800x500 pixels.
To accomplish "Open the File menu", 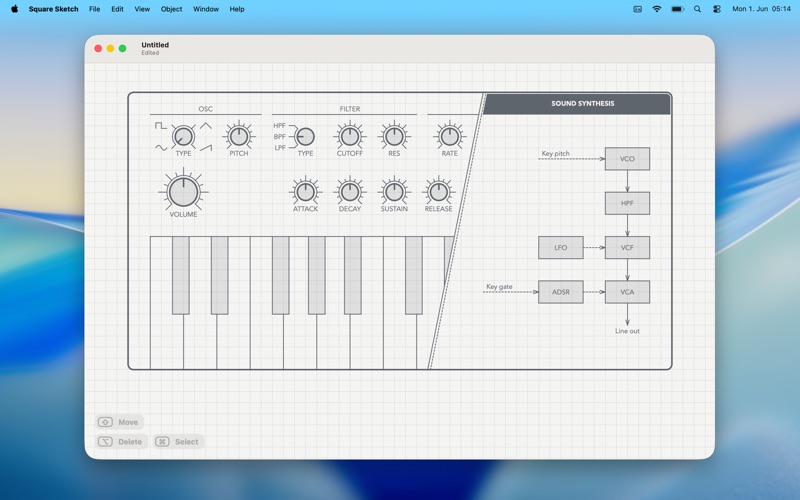I will coord(94,9).
